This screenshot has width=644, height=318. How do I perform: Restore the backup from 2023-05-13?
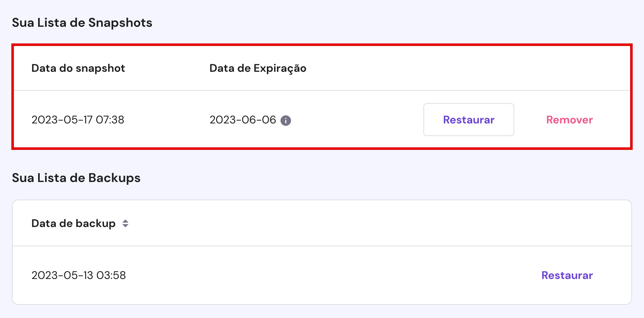click(567, 275)
